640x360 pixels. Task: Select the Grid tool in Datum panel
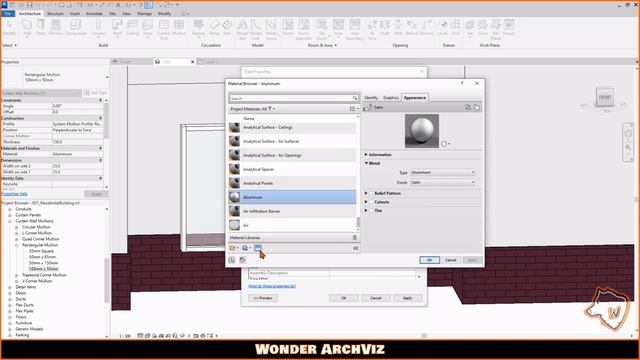[x=456, y=28]
